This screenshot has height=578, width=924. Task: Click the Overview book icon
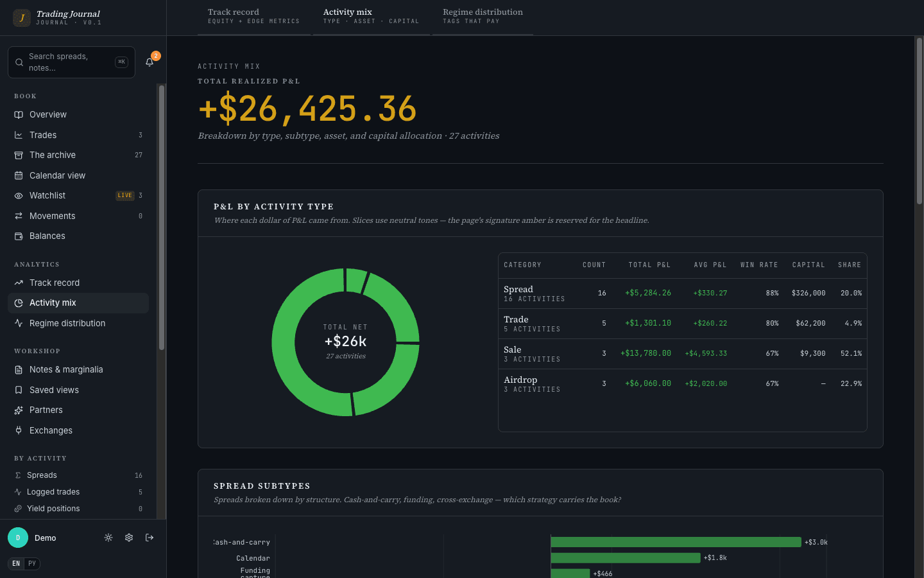tap(19, 114)
